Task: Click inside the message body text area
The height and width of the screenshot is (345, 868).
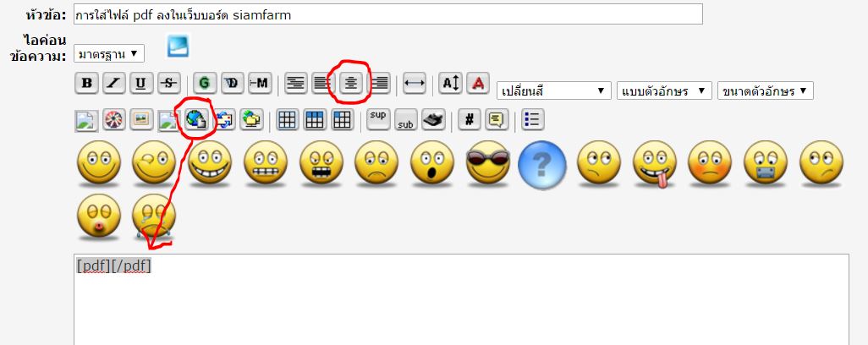Action: (x=461, y=301)
